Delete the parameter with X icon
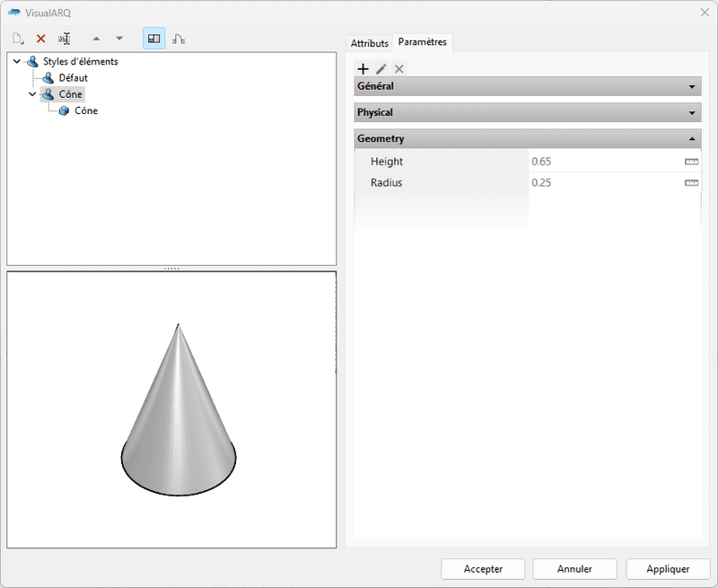 click(x=399, y=69)
